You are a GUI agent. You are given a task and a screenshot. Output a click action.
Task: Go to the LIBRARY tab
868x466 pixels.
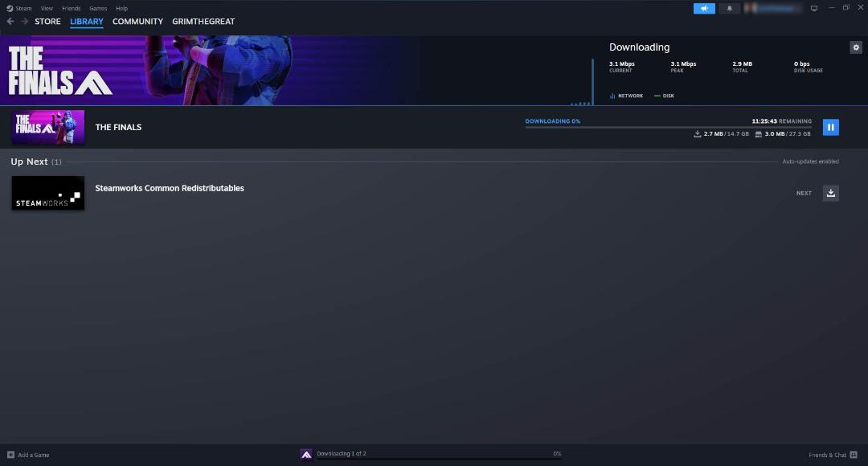(x=86, y=22)
